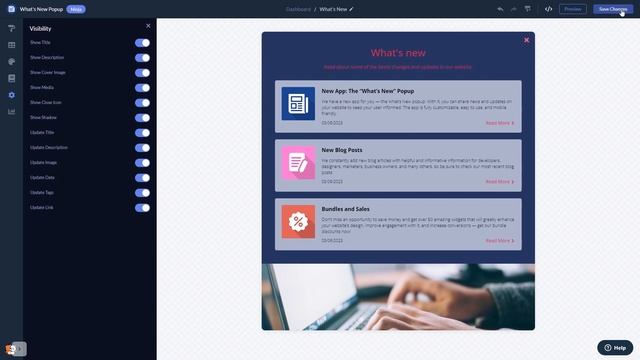Screen dimensions: 640x360
Task: Close the Visibility panel
Action: tap(148, 26)
